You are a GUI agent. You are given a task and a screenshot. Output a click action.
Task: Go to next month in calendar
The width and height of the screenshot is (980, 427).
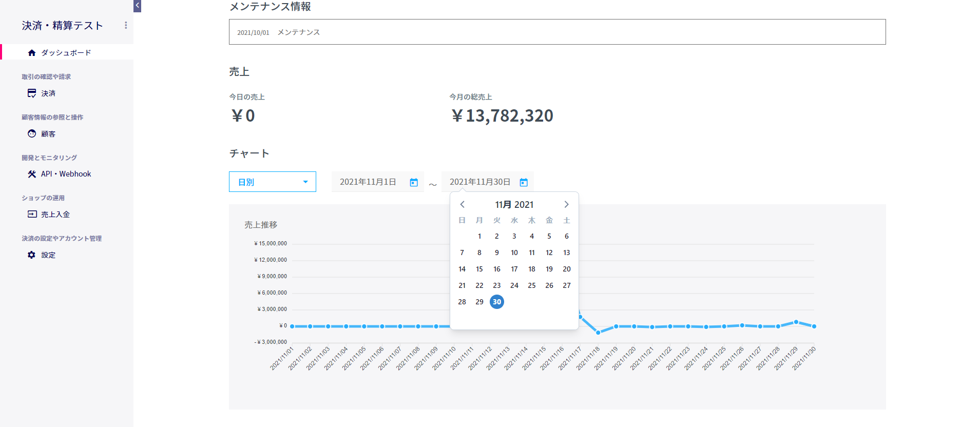pyautogui.click(x=566, y=204)
